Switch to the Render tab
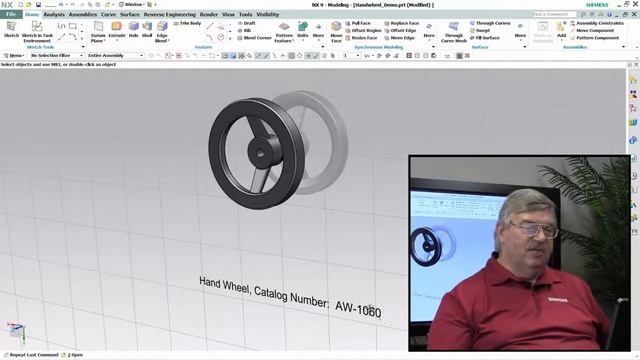Viewport: 640px width, 360px height. click(x=209, y=14)
